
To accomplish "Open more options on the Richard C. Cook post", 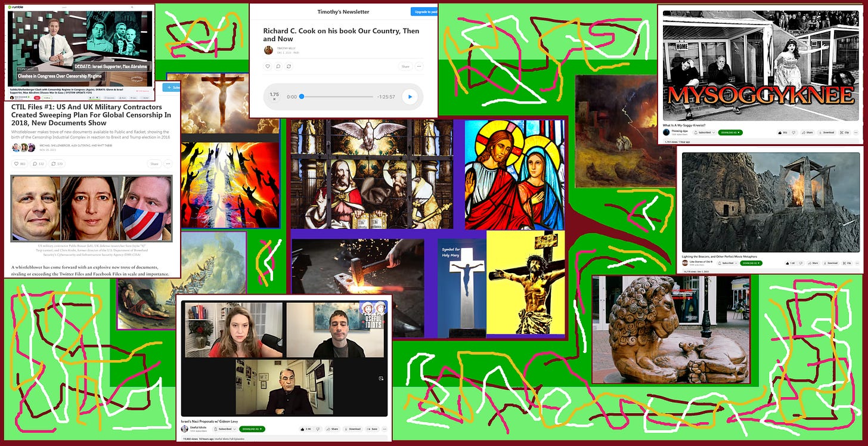I will click(x=419, y=66).
